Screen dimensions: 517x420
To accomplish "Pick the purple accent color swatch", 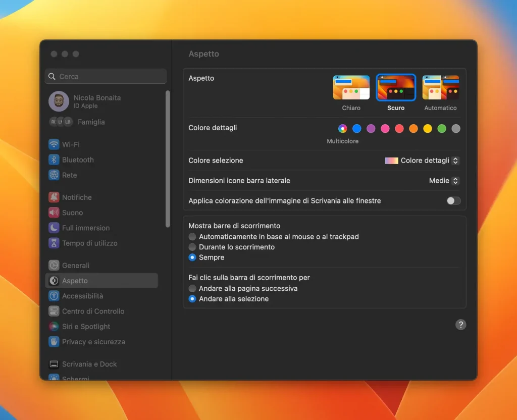I will (x=371, y=129).
